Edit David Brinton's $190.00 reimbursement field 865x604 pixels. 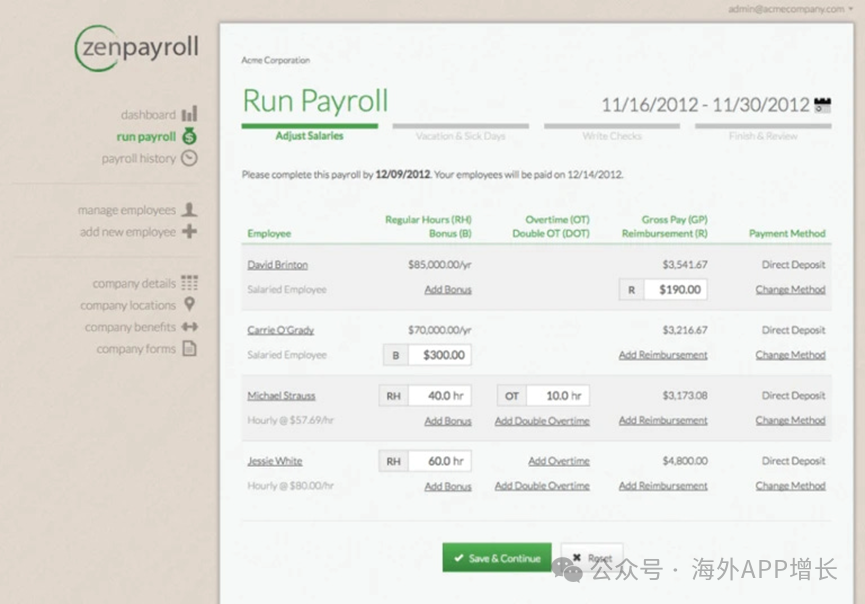point(676,290)
